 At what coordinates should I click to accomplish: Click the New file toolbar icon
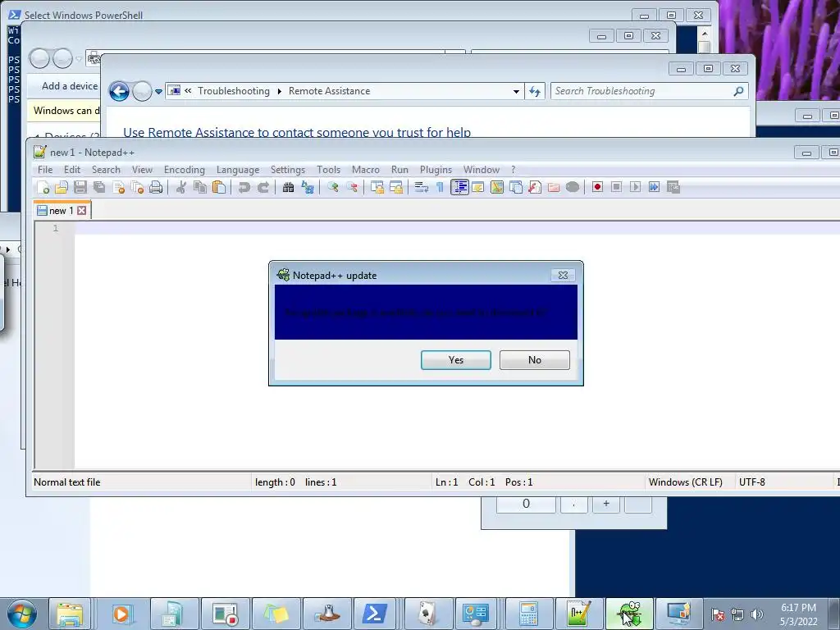pos(43,187)
